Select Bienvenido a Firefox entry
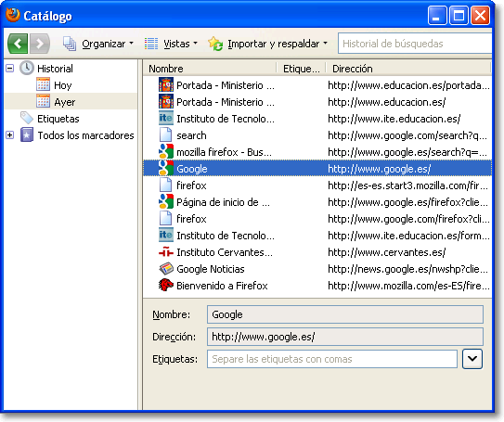Screen dimensions: 504x422 [x=317, y=286]
